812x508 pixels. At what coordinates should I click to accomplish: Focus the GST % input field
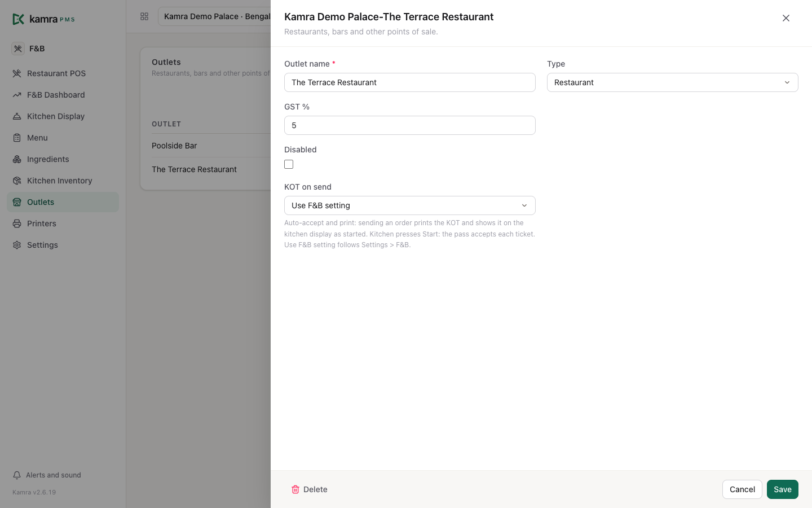[410, 125]
